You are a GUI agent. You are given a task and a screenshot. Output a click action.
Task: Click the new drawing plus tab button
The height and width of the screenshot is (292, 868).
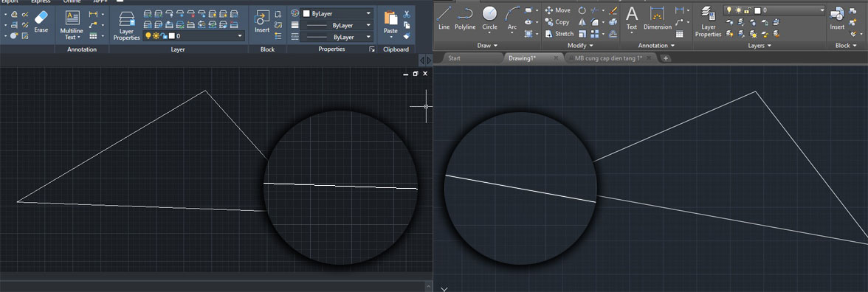coord(666,58)
